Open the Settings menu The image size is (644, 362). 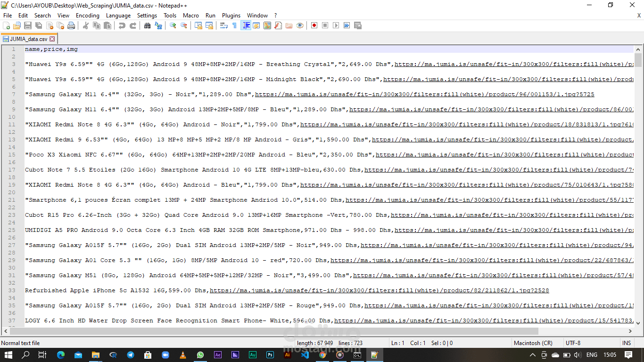click(x=147, y=16)
